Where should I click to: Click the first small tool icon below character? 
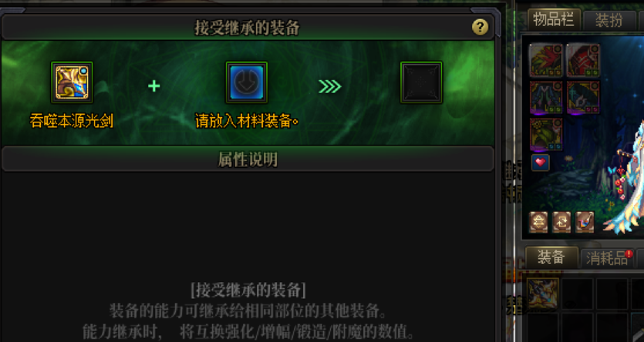538,222
